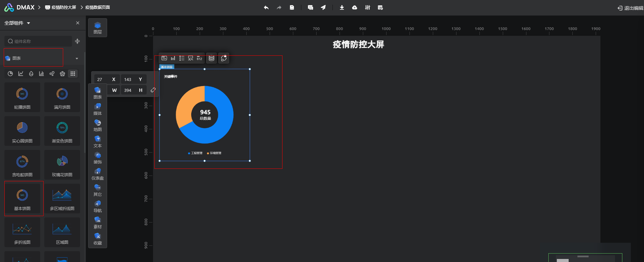Filter components by bar chart type
644x262 pixels.
coord(42,74)
